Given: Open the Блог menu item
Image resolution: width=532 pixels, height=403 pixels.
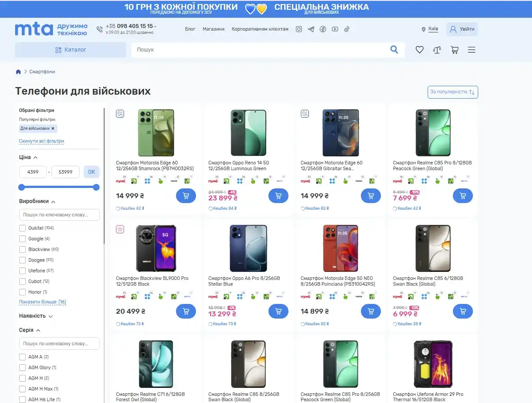Looking at the screenshot, I should (190, 28).
